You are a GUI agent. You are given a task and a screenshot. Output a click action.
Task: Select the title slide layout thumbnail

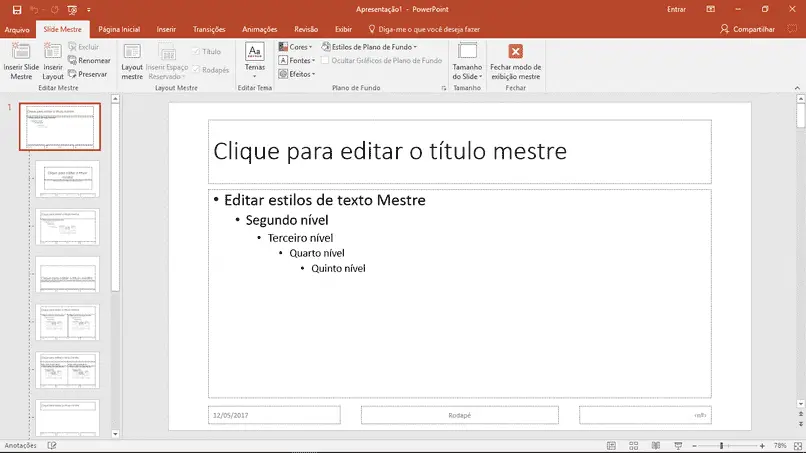[67, 179]
